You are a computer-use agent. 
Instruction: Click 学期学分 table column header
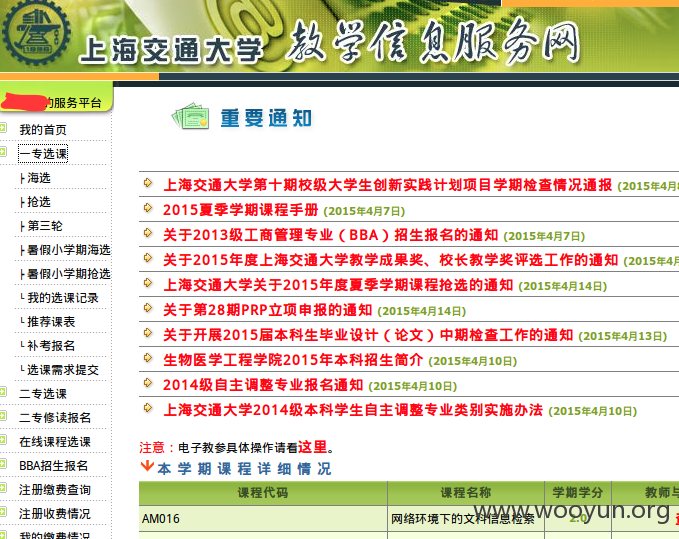point(578,493)
